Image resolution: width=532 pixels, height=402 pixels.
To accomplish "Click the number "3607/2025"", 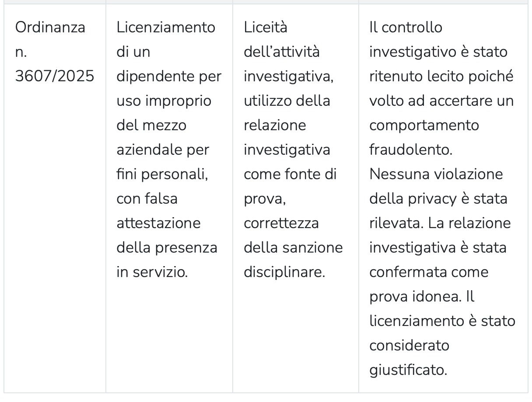I will click(x=55, y=76).
